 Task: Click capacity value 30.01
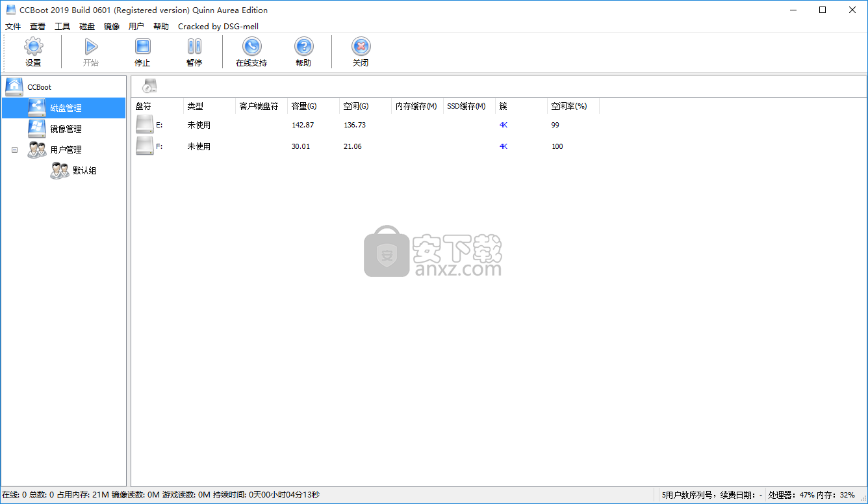click(x=301, y=146)
